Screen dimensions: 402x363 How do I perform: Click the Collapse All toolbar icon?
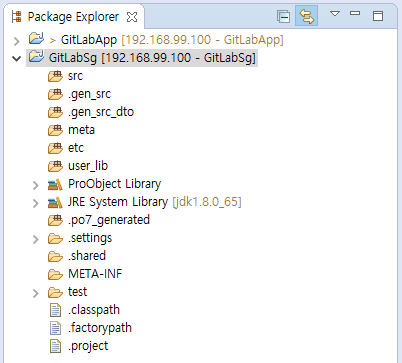[283, 16]
